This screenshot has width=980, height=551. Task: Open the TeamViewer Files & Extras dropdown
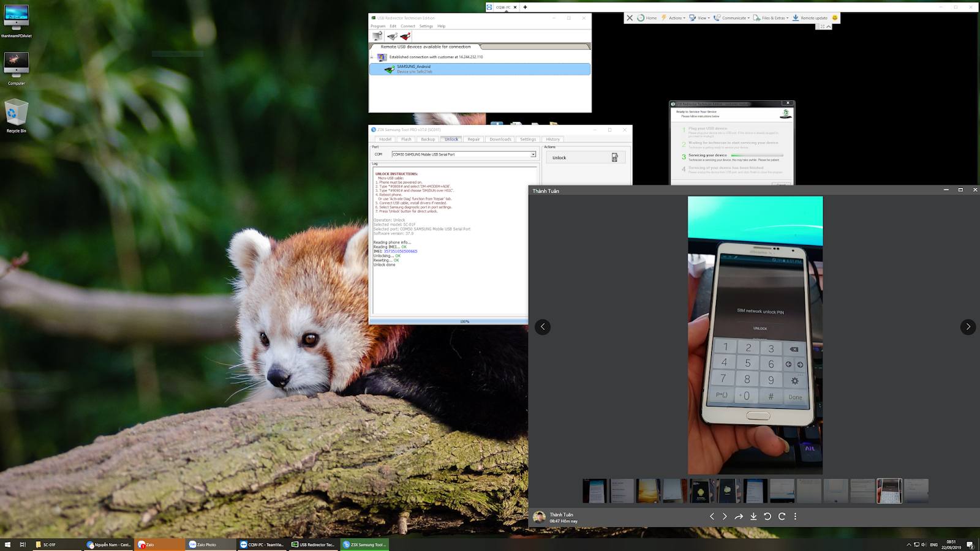(x=771, y=18)
